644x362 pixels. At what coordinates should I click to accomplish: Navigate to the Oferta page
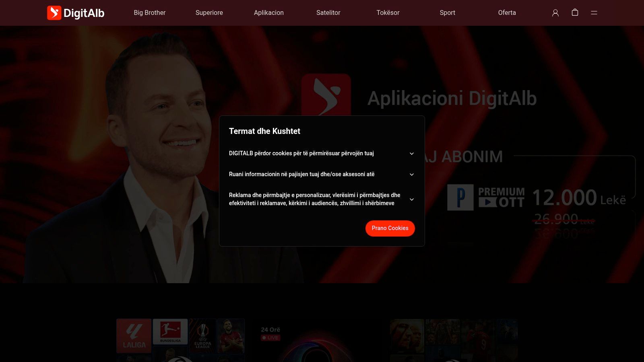pyautogui.click(x=507, y=12)
